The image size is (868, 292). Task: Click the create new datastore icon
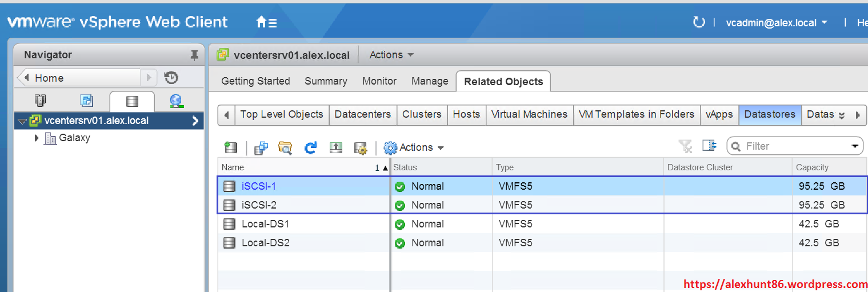point(231,147)
